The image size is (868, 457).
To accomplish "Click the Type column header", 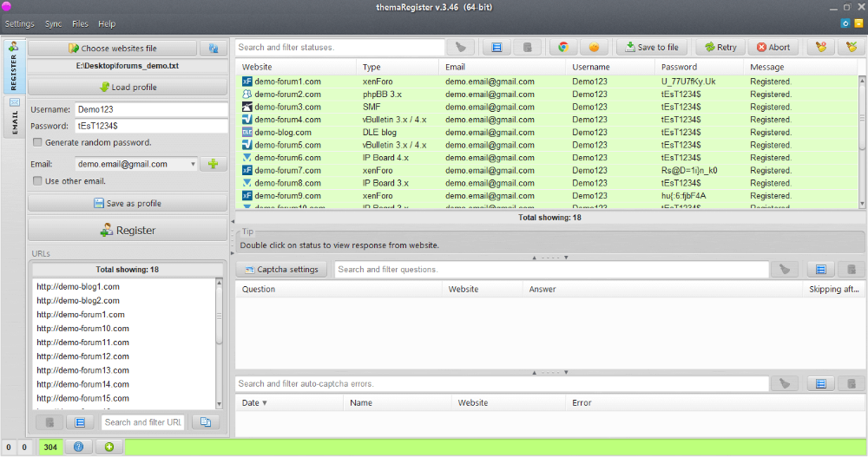I will [x=398, y=67].
